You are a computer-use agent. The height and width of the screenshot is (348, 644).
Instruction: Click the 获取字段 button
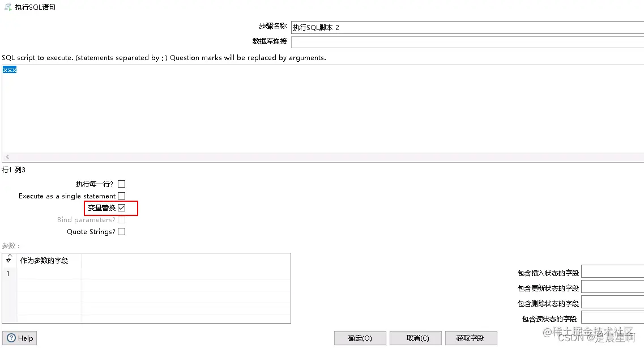471,338
